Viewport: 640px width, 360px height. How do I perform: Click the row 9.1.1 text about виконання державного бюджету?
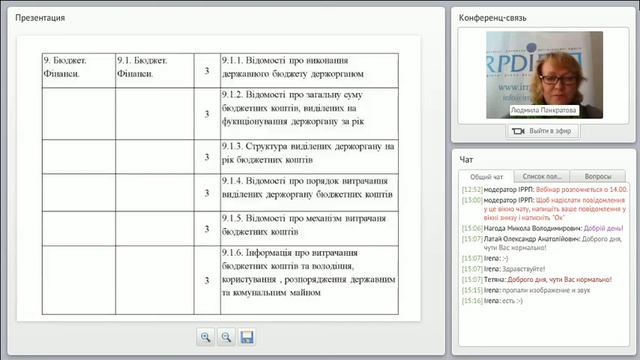[x=293, y=67]
